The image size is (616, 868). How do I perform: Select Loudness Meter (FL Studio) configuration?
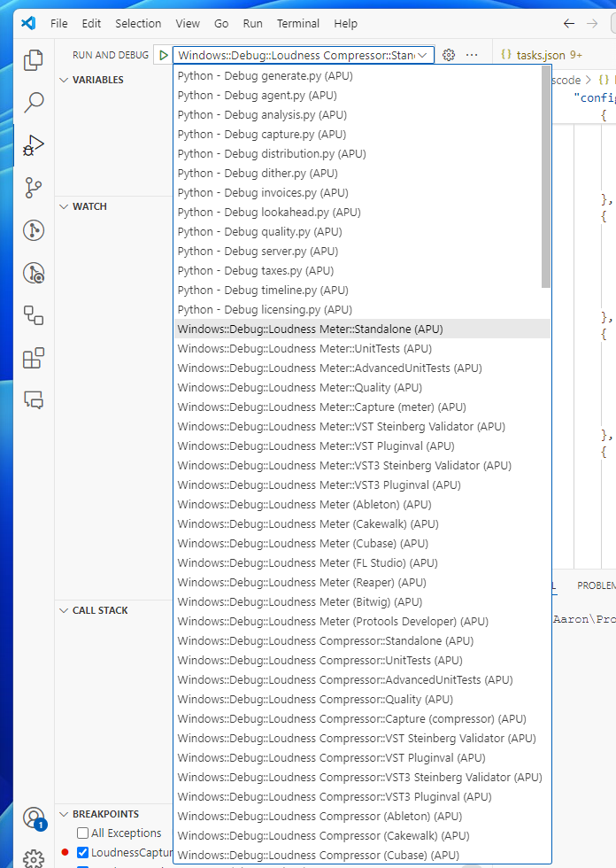(x=362, y=563)
